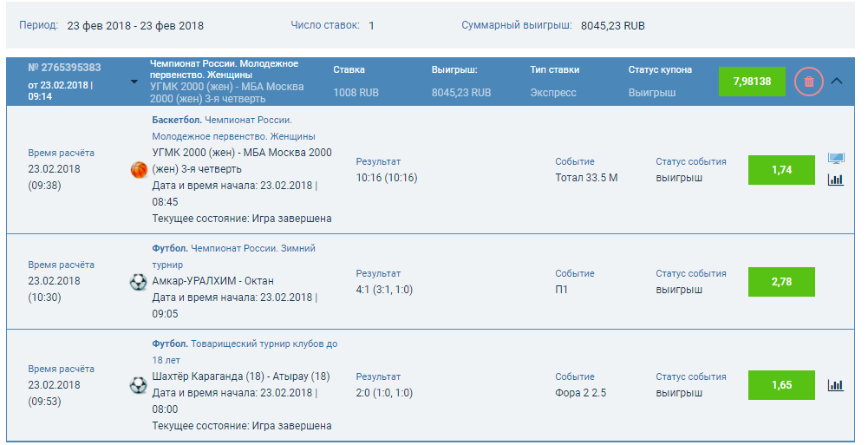This screenshot has width=868, height=445.
Task: Click header event title УГМК 2000 (жен) - МБА Москва
Action: click(227, 93)
